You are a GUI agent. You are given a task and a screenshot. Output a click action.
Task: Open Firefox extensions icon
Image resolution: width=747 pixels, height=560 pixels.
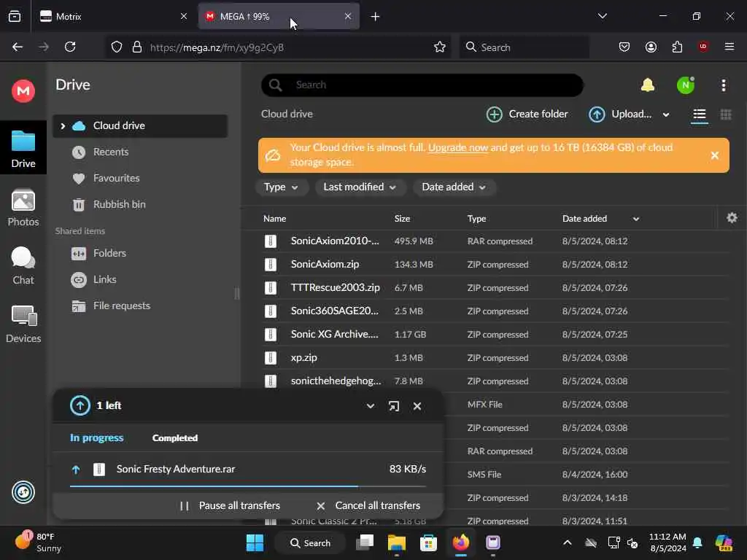point(677,47)
